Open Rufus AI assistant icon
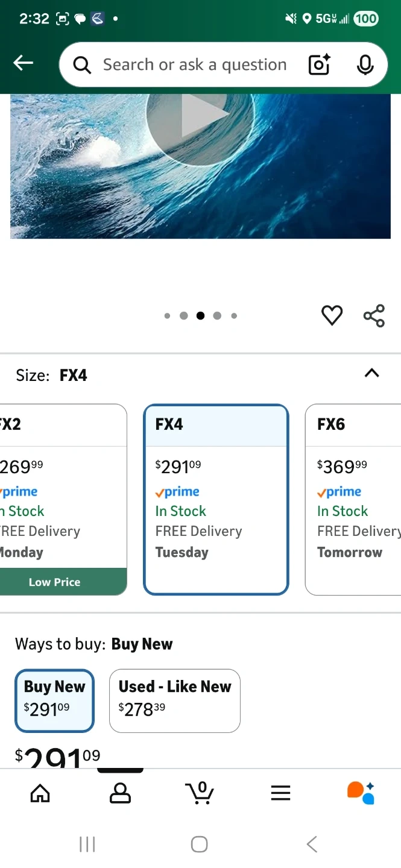401x868 pixels. (x=361, y=793)
